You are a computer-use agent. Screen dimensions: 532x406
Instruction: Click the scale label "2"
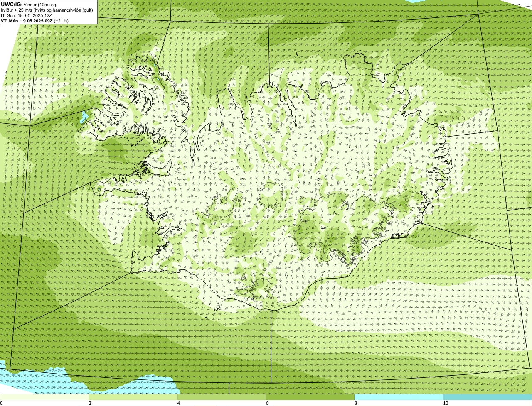[x=90, y=403]
